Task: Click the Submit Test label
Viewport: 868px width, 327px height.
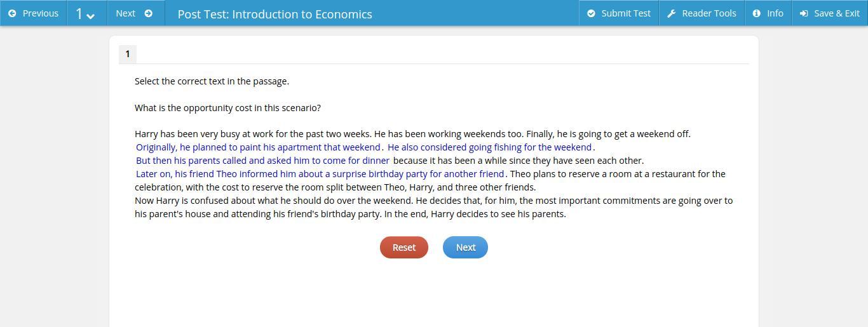Action: (x=625, y=13)
